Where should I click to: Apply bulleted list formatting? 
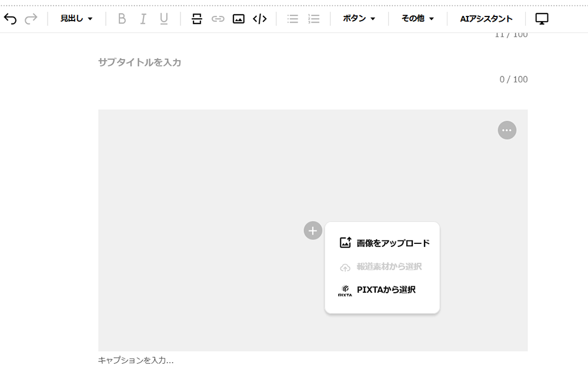point(293,18)
